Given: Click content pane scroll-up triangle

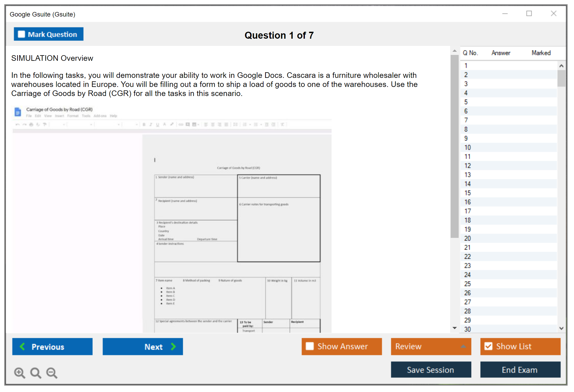Looking at the screenshot, I should coord(455,51).
